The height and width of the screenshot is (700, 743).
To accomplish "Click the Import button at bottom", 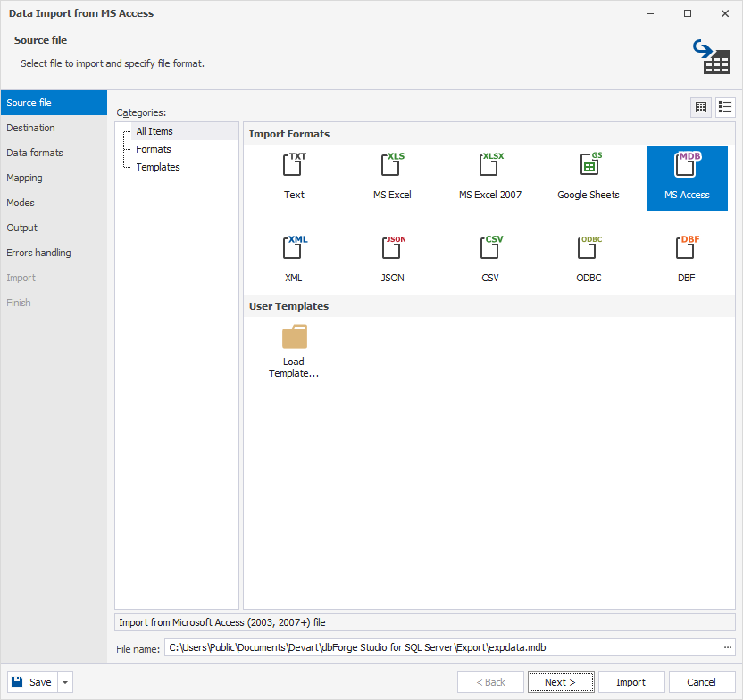I will tap(631, 682).
